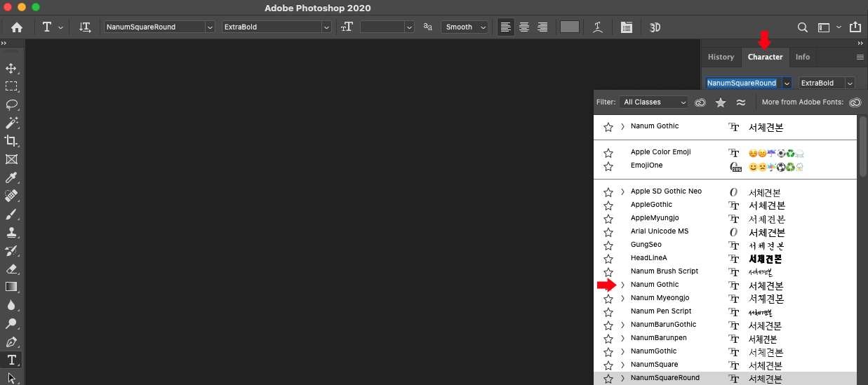Switch to the Character tab
868x385 pixels.
pos(765,57)
